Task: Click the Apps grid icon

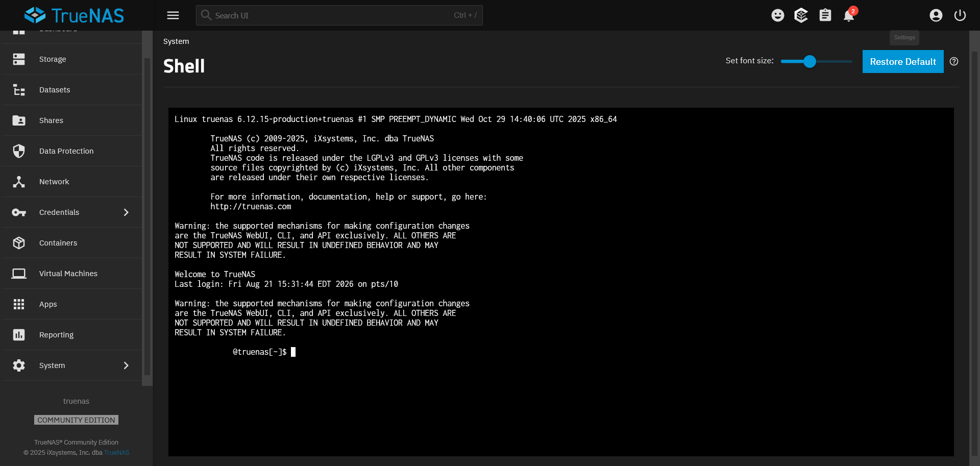Action: [19, 304]
